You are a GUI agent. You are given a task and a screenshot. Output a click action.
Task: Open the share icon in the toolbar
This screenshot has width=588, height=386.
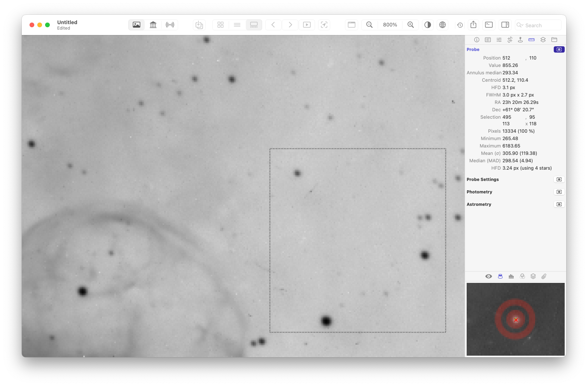coord(473,25)
